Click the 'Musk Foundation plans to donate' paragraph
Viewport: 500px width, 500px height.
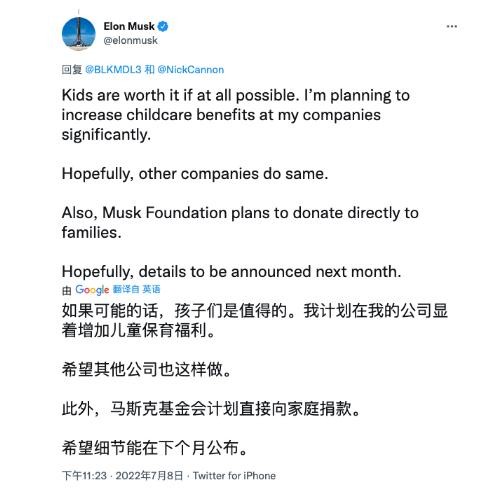pyautogui.click(x=240, y=223)
